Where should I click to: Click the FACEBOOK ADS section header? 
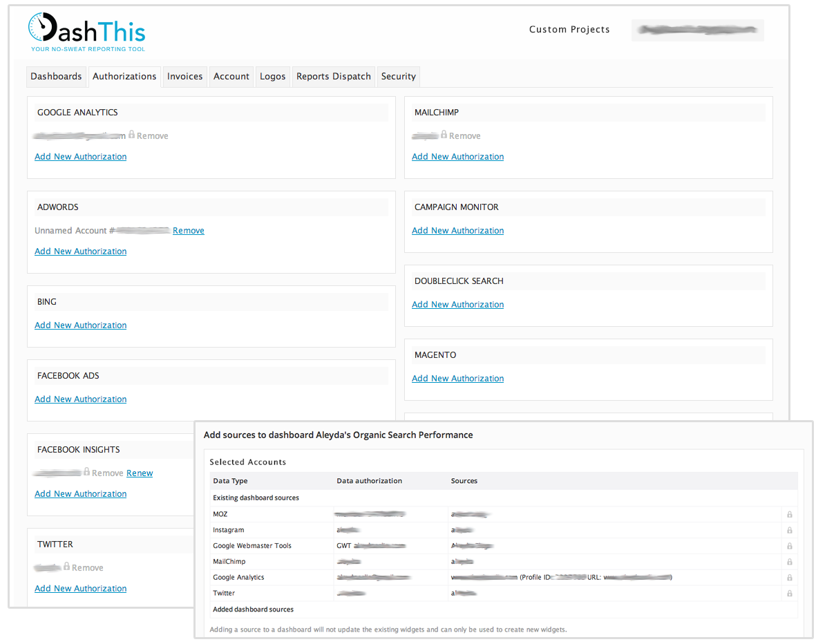(211, 376)
